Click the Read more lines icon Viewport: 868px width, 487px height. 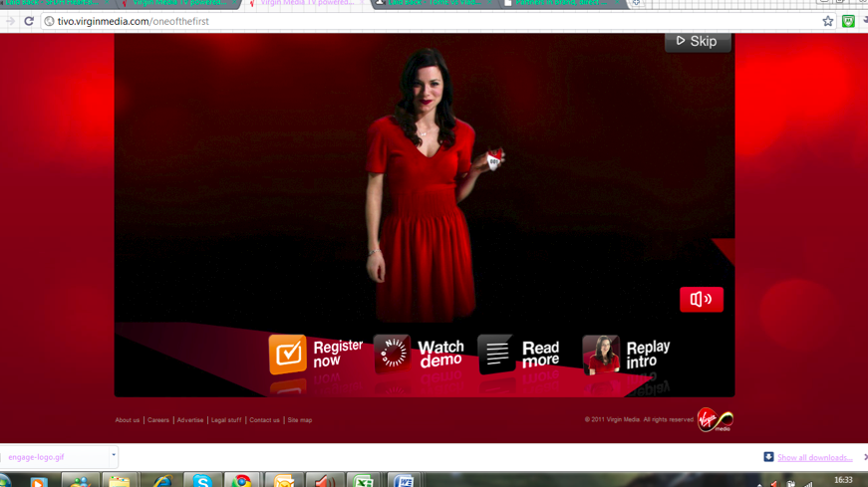[x=496, y=354]
